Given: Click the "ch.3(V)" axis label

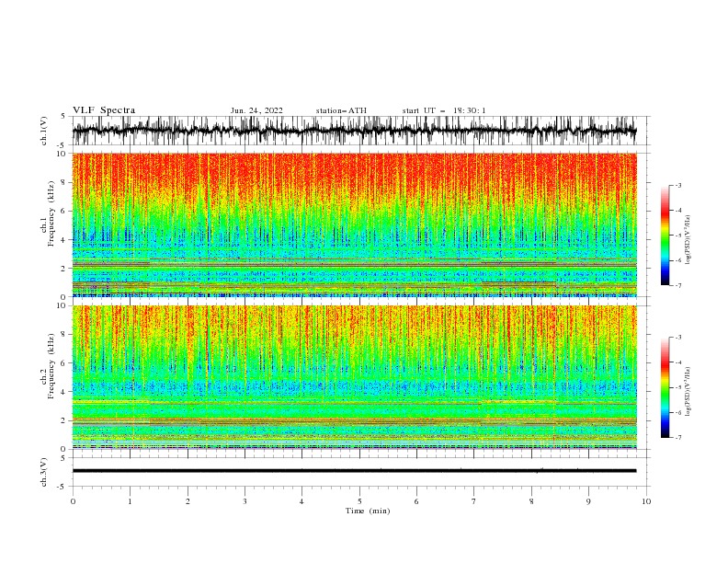Looking at the screenshot, I should [44, 472].
